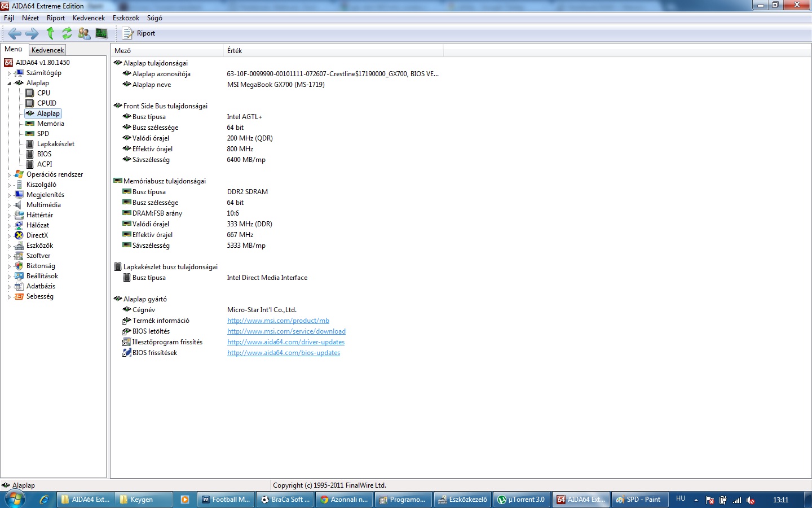This screenshot has height=508, width=812.
Task: Collapse the Alaplap parent tree node
Action: 9,84
